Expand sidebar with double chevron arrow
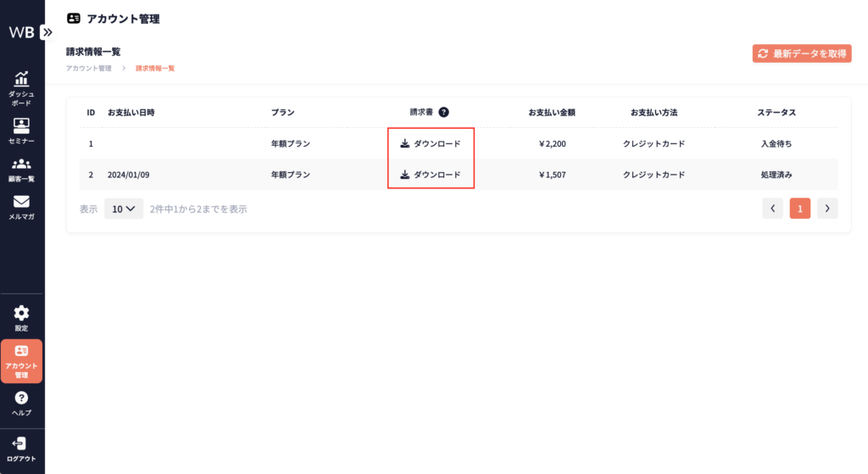 coord(47,32)
